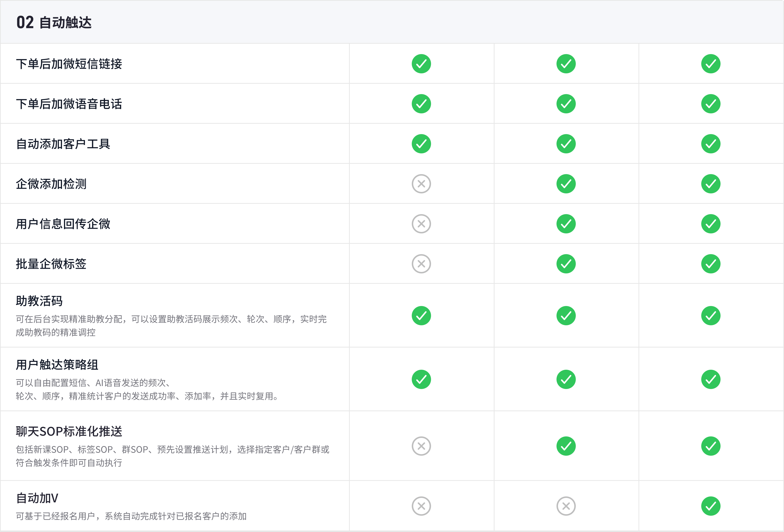784x532 pixels.
Task: Click second-column gray X for 自动加V
Action: (566, 506)
